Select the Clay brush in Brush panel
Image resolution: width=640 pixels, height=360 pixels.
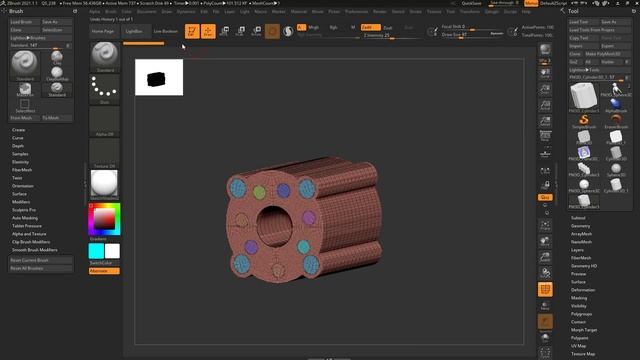click(57, 58)
